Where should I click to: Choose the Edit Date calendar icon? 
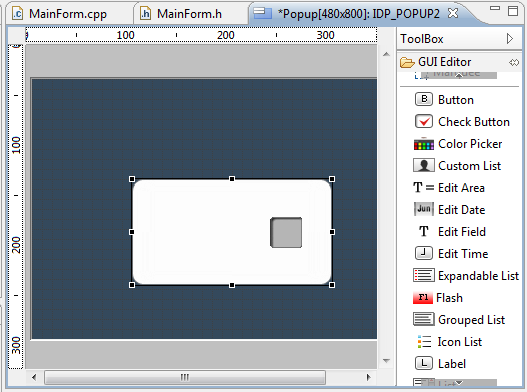click(423, 209)
